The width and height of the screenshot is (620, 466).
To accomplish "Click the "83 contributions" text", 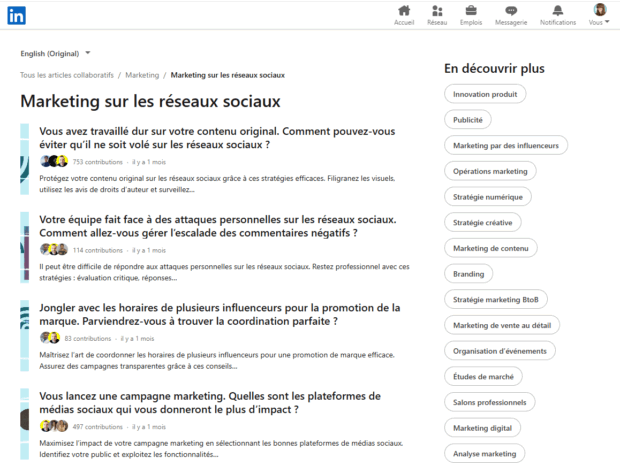I will pyautogui.click(x=88, y=339).
